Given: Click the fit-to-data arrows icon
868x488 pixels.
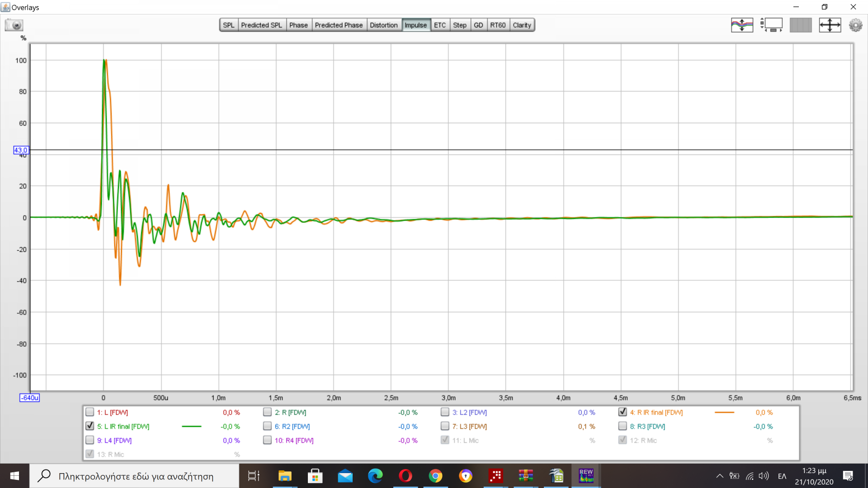Looking at the screenshot, I should pos(830,25).
